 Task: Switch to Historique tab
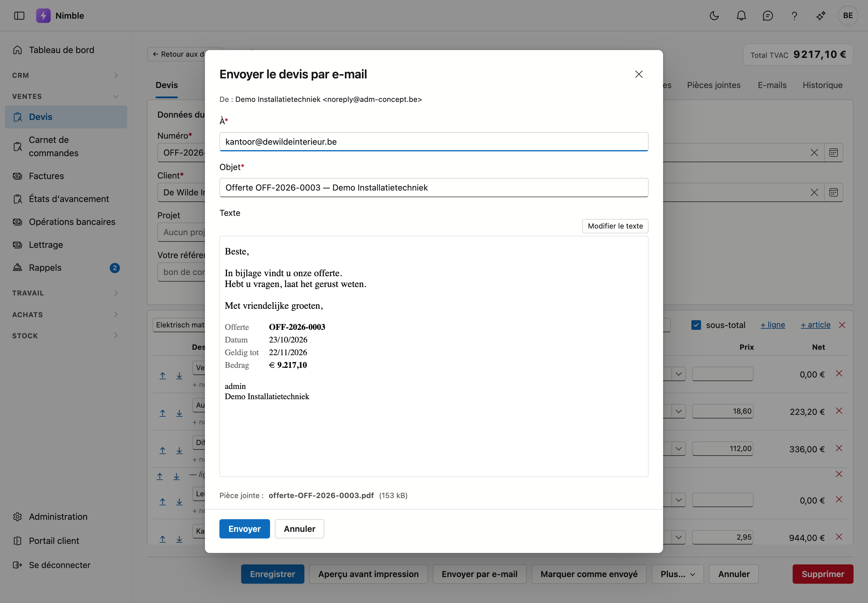(x=823, y=85)
